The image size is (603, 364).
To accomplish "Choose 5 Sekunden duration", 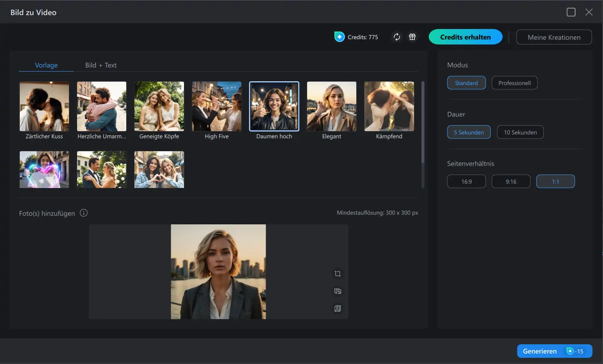I will (x=469, y=132).
